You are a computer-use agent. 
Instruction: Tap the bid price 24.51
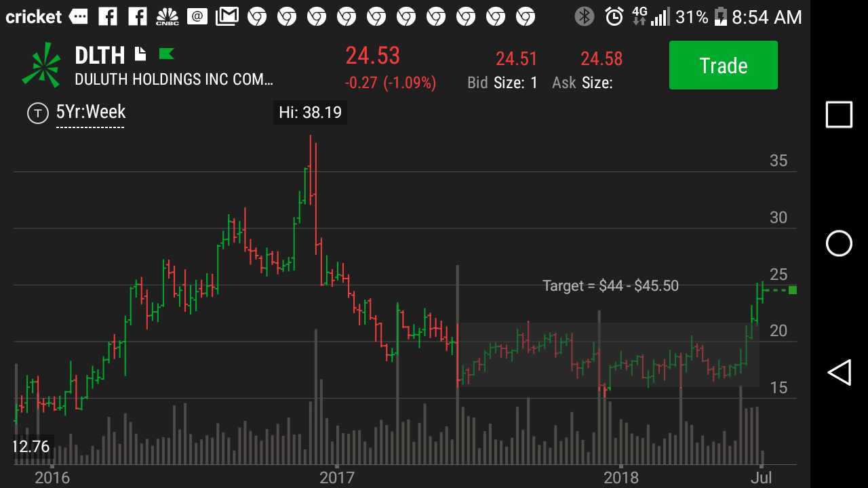point(516,59)
